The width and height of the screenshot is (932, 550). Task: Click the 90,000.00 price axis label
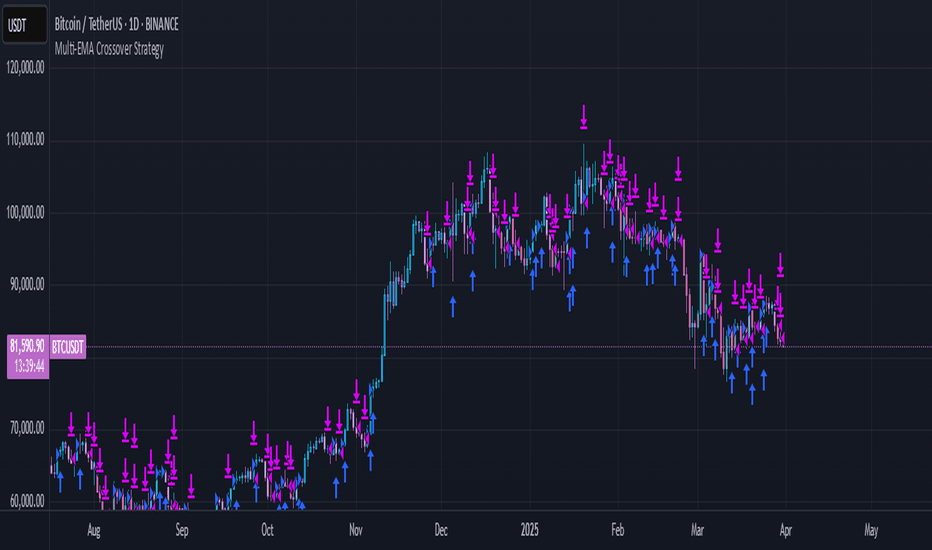27,285
